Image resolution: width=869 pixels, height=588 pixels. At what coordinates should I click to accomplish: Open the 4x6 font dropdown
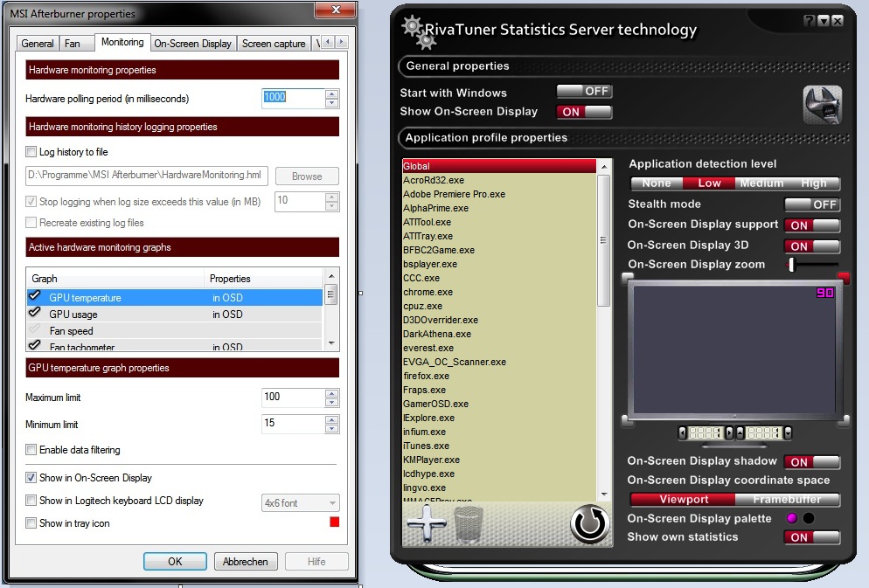301,502
